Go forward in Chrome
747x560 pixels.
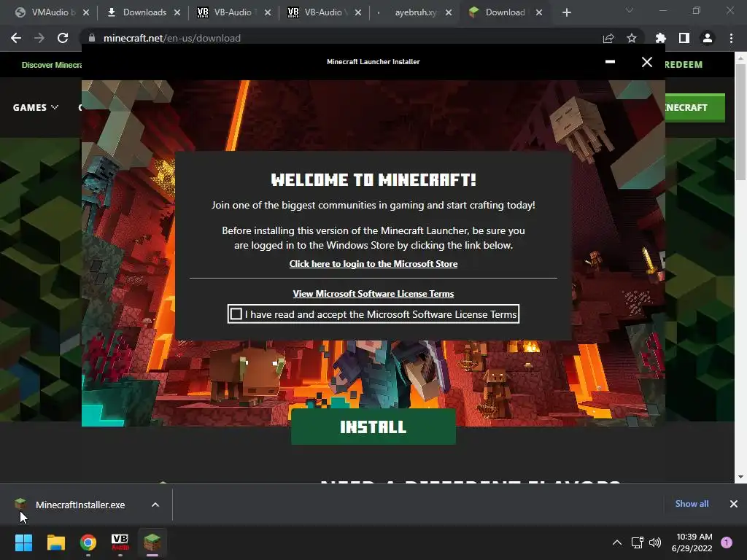pyautogui.click(x=39, y=38)
